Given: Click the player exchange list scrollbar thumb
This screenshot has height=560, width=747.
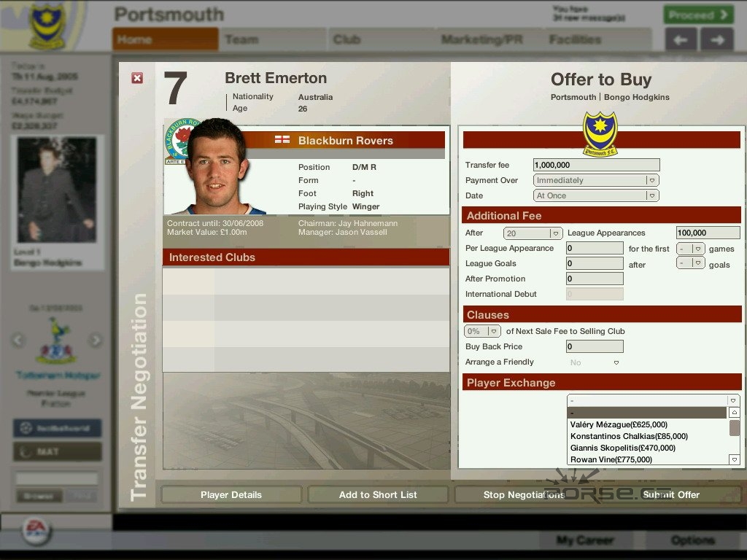Looking at the screenshot, I should (734, 428).
